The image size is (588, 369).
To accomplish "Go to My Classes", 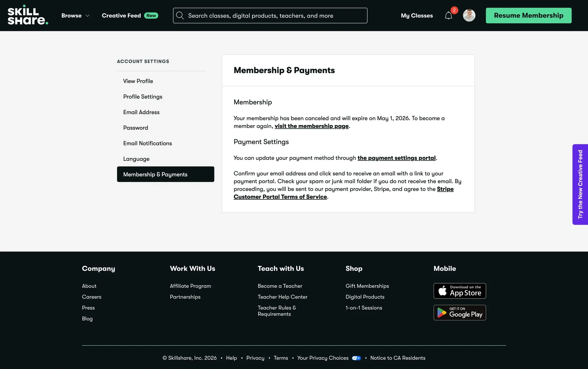I will pos(417,16).
